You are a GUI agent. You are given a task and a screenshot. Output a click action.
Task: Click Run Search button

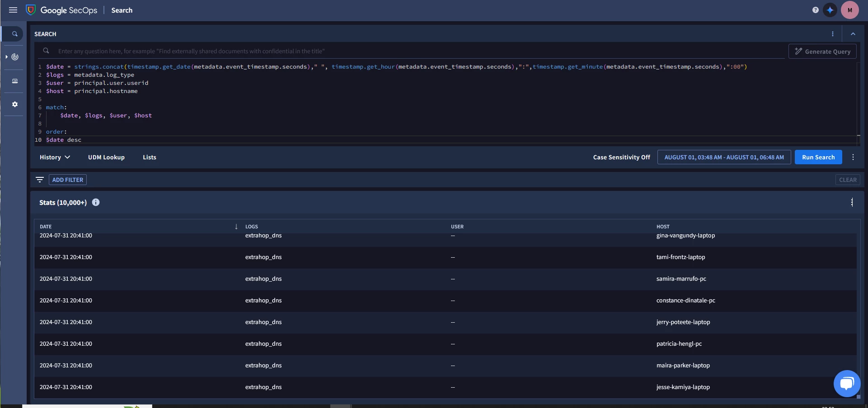[818, 157]
